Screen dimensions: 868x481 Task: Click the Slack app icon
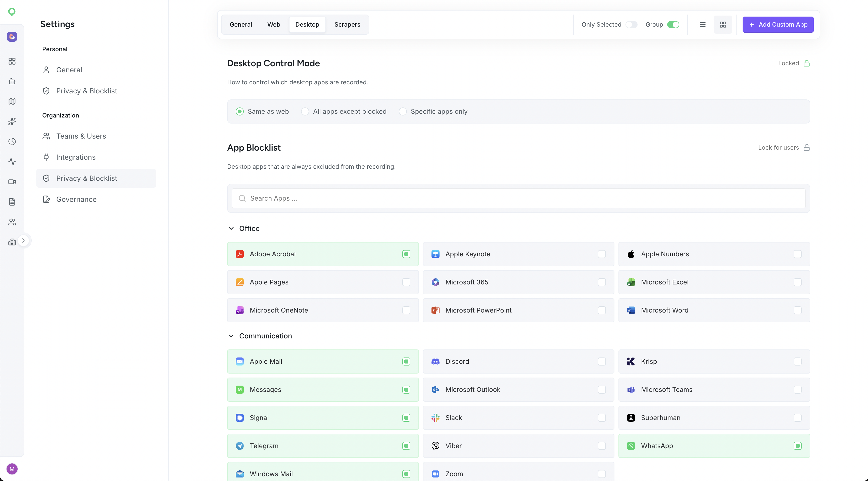[435, 418]
